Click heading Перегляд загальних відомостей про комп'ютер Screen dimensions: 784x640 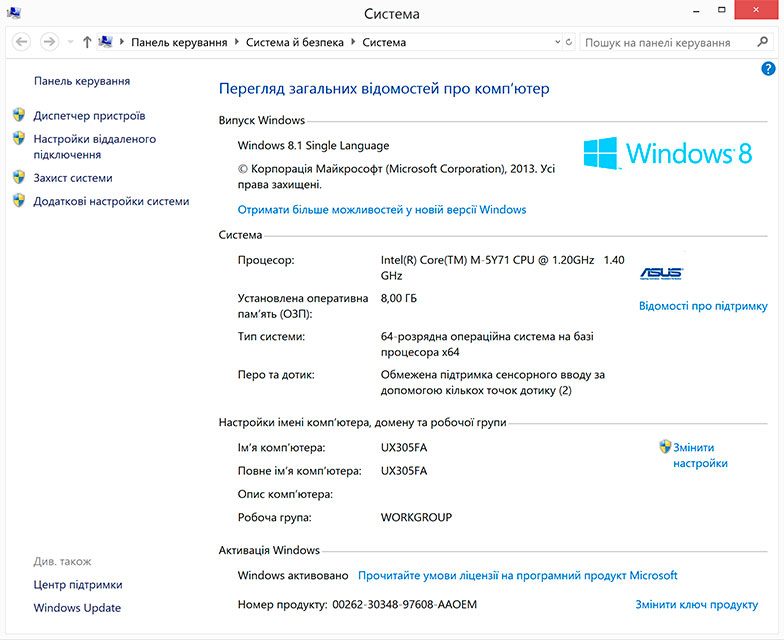point(384,88)
